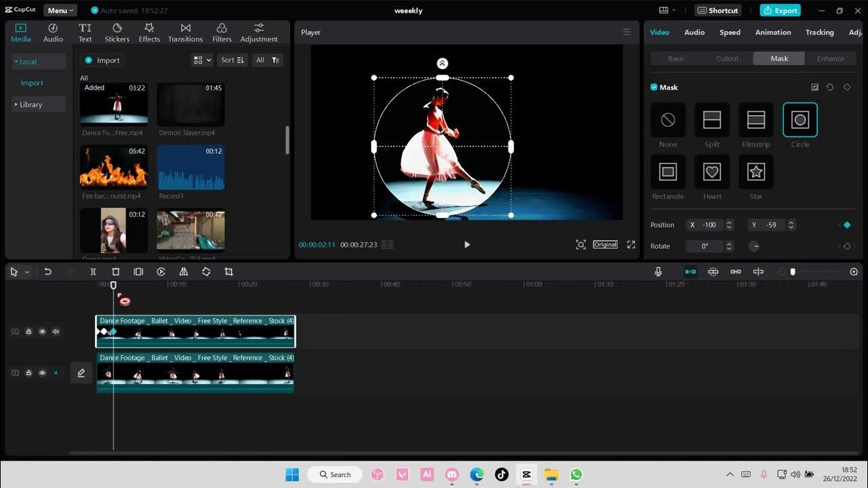
Task: Toggle the Position keyframe diamond
Action: click(847, 225)
